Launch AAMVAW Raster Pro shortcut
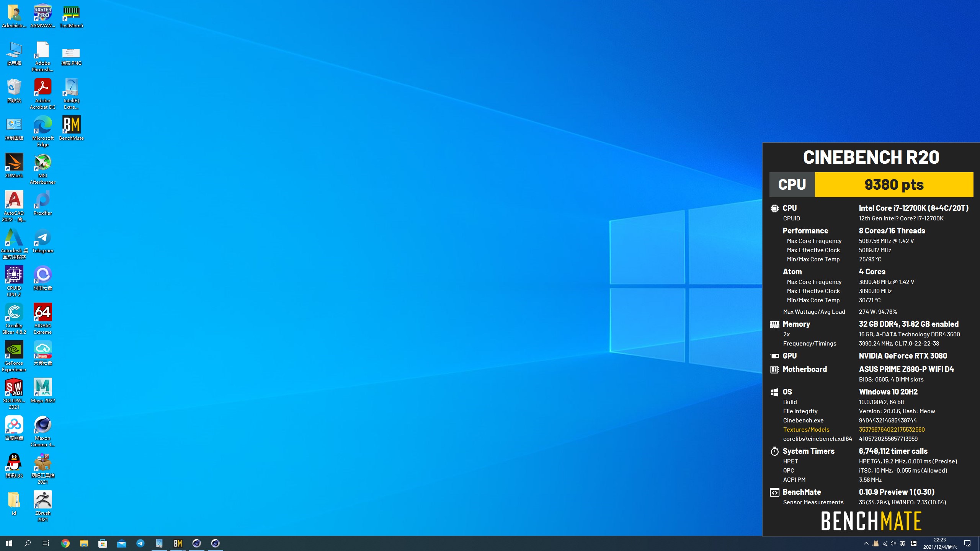The image size is (980, 551). [x=42, y=16]
